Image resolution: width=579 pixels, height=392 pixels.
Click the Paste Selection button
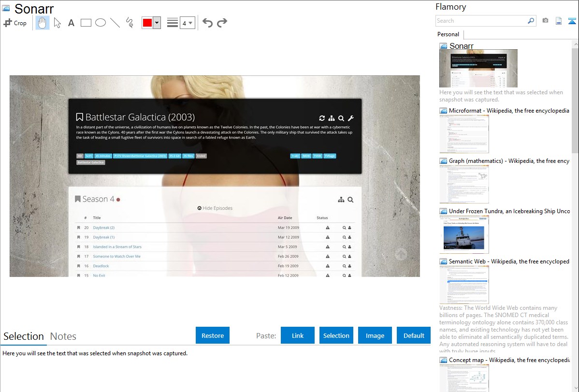click(336, 335)
